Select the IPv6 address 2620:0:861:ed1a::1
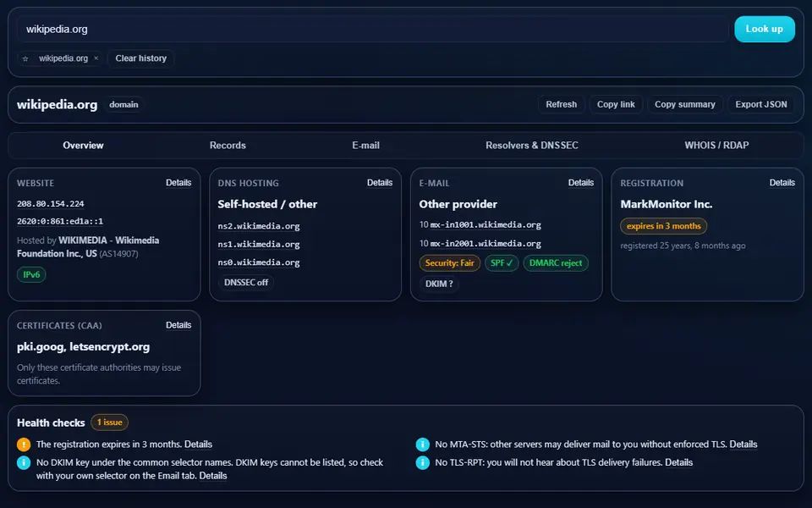Screen dimensions: 812x508 pos(60,221)
